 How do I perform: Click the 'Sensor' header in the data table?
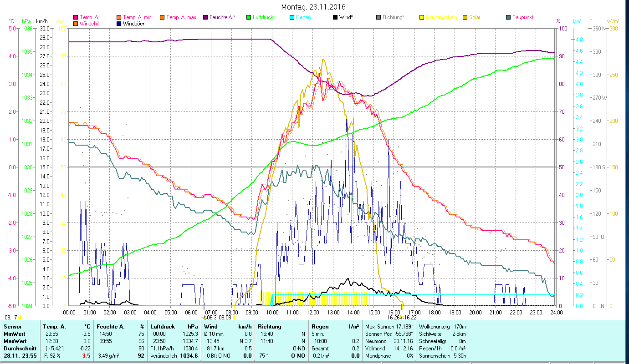[x=12, y=327]
